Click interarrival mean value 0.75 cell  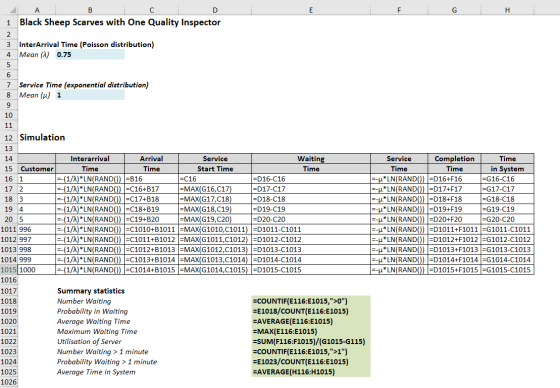click(90, 55)
